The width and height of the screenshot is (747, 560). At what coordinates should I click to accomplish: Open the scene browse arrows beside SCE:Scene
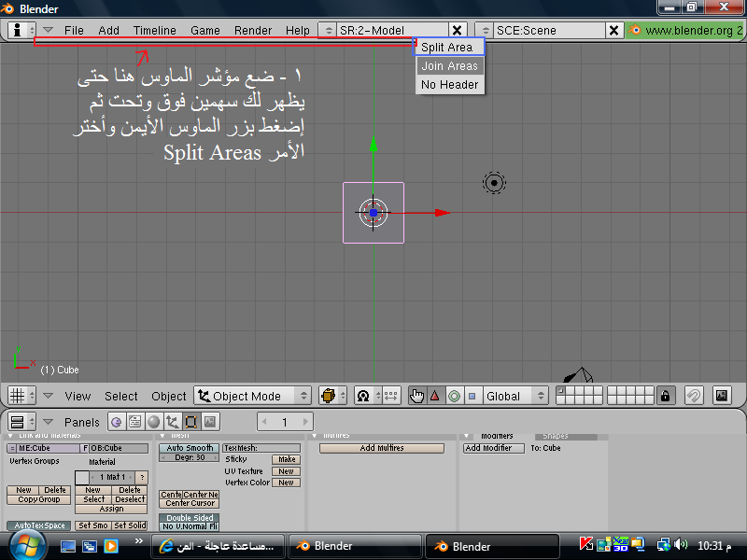pyautogui.click(x=486, y=31)
